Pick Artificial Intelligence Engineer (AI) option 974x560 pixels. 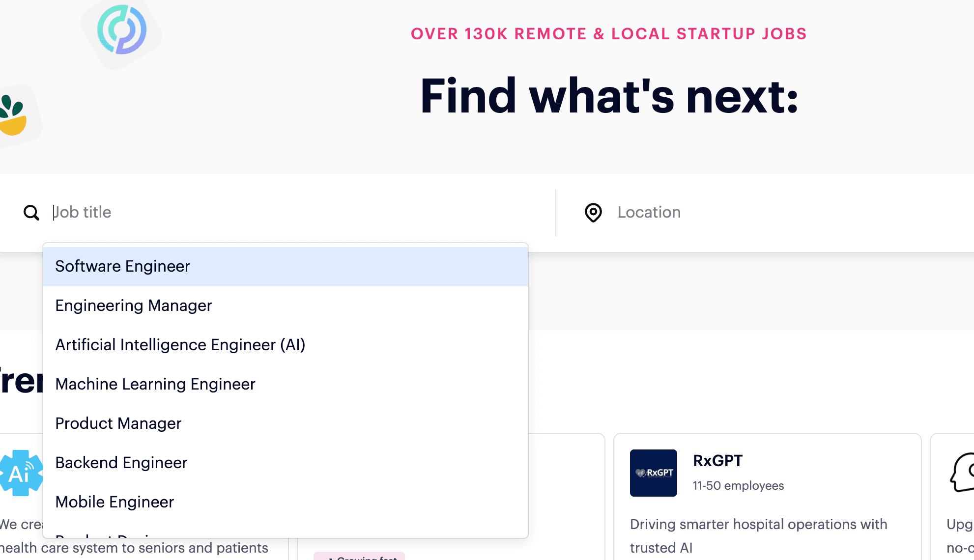[x=180, y=345]
